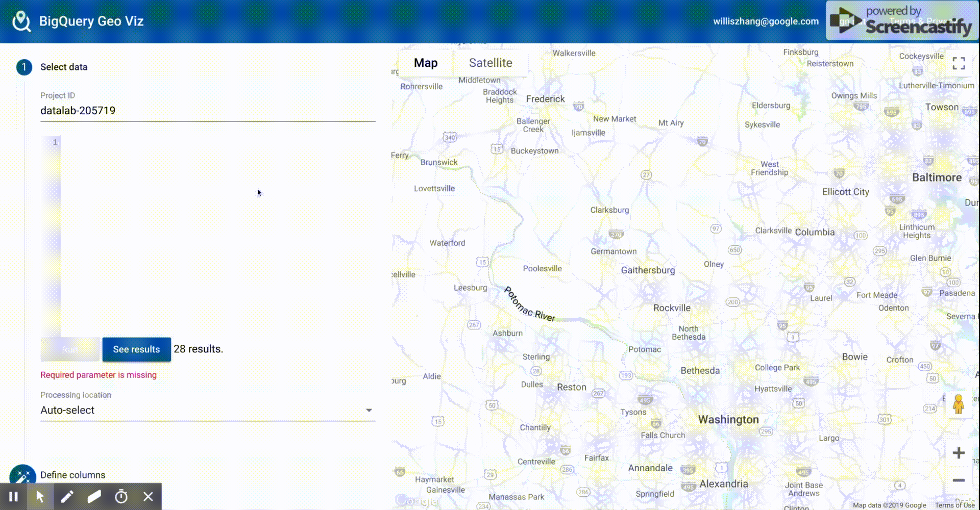
Task: Click the BigQuery Geo Viz logo icon
Action: click(21, 21)
